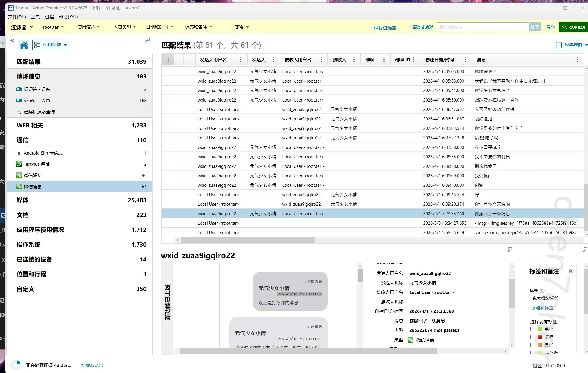The height and width of the screenshot is (373, 588).
Task: Open the 工具 menu
Action: pyautogui.click(x=35, y=17)
